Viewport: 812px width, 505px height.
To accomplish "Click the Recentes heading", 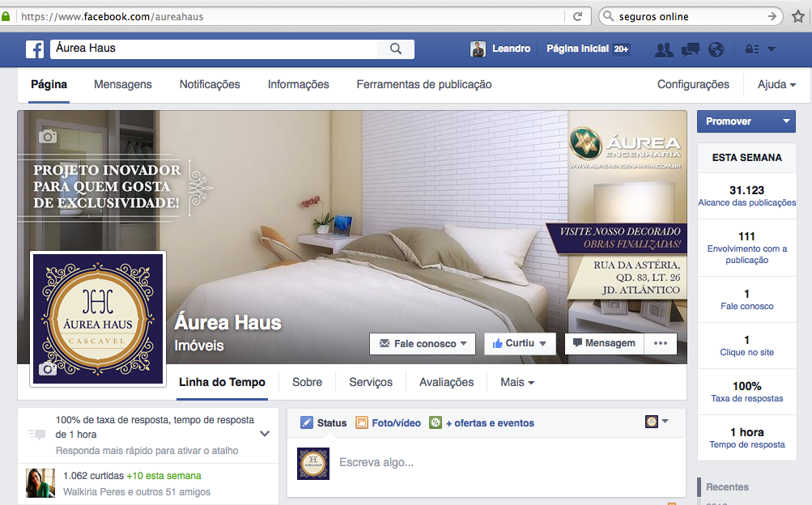I will [727, 487].
